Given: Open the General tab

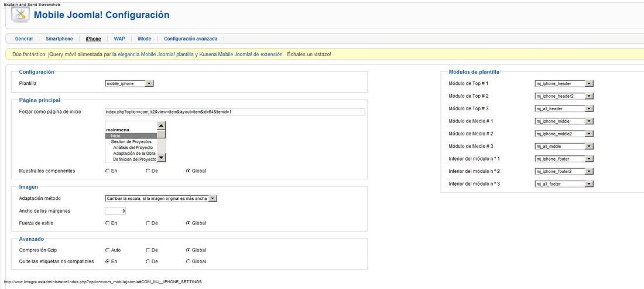Looking at the screenshot, I should click(x=24, y=39).
